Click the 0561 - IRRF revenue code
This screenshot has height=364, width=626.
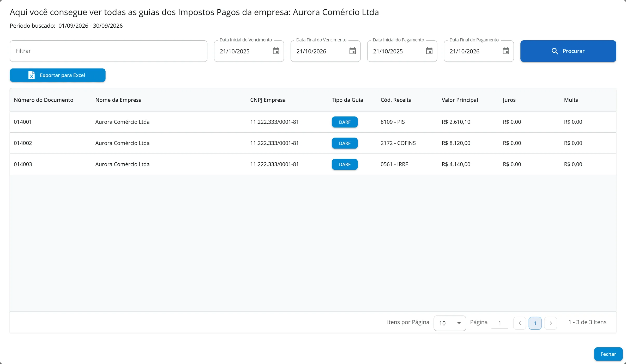coord(394,164)
